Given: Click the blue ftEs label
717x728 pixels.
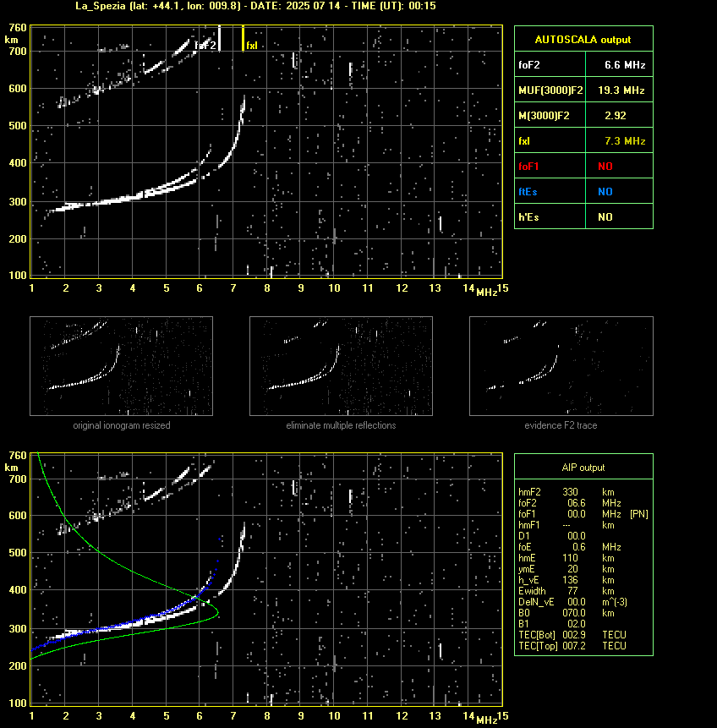Looking at the screenshot, I should tap(528, 192).
